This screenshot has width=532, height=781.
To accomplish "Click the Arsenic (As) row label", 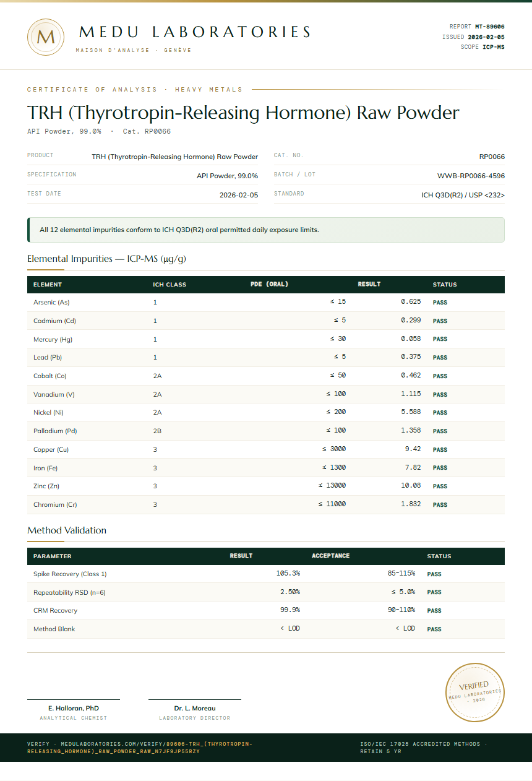I will (51, 303).
